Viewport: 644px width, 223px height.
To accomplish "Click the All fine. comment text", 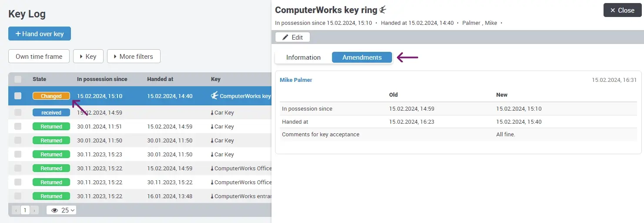I will coord(506,135).
